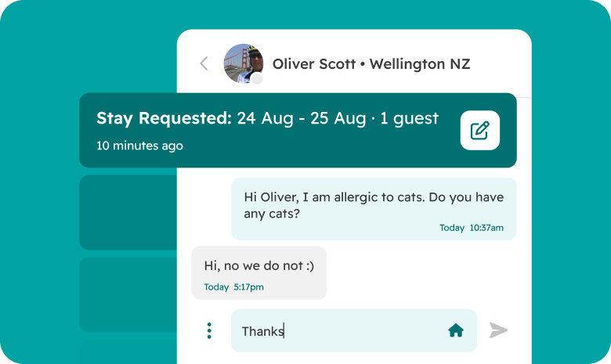Image resolution: width=611 pixels, height=364 pixels.
Task: Edit the stay request with pencil icon
Action: click(479, 130)
